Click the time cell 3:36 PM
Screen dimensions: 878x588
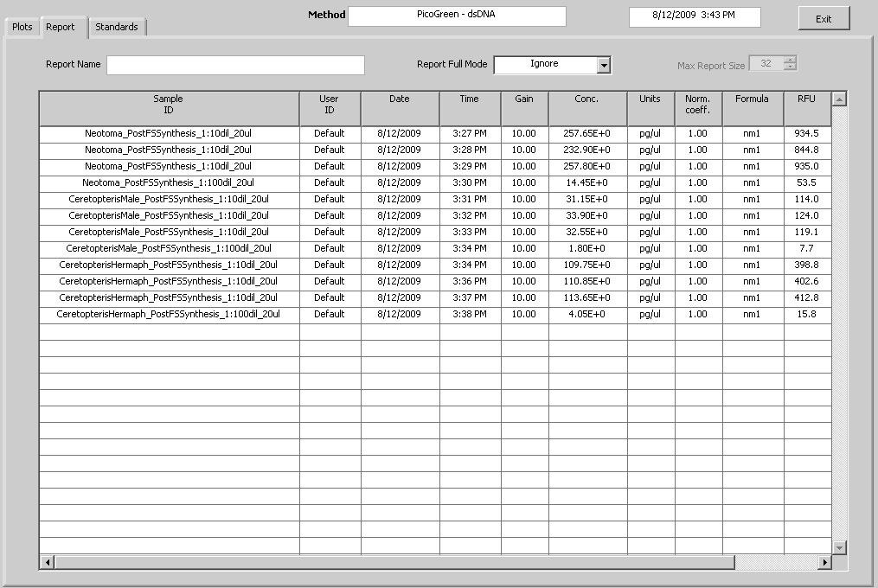[x=470, y=282]
